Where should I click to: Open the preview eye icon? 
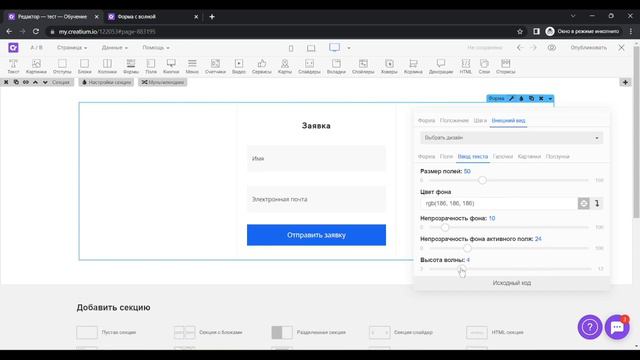[x=552, y=48]
